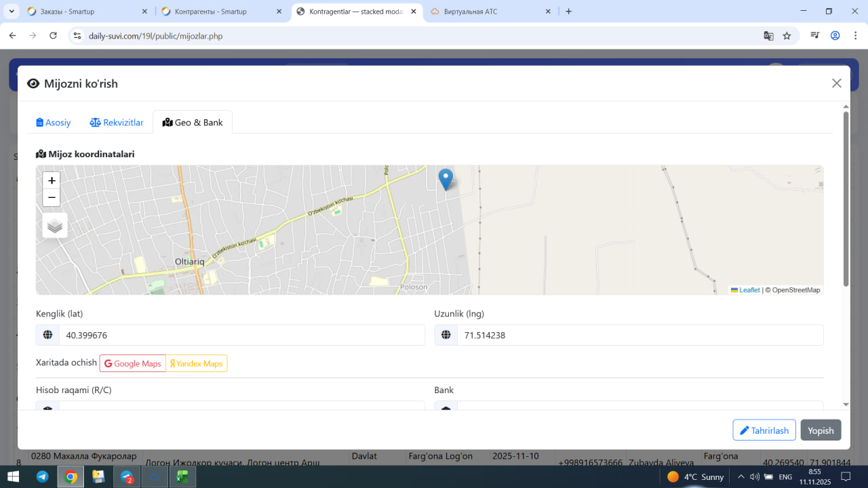Open media controls in Chrome toolbar
868x488 pixels.
pos(814,36)
